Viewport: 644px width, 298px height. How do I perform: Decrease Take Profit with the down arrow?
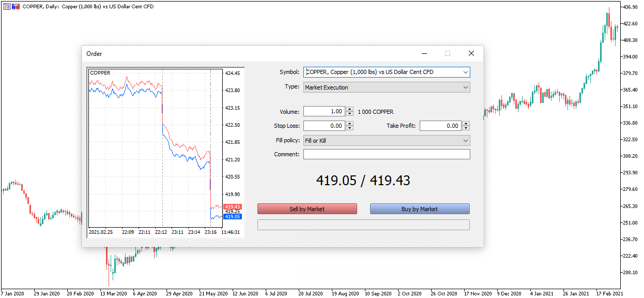pyautogui.click(x=466, y=128)
